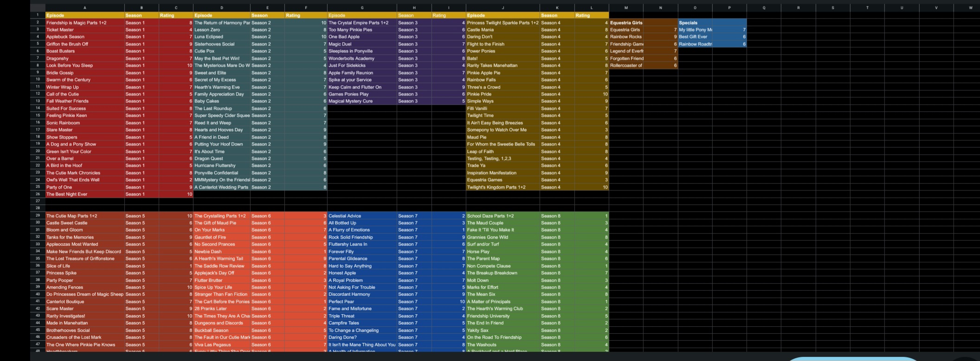Click the "Amending Fences" cell
This screenshot has width=980, height=361.
85,287
